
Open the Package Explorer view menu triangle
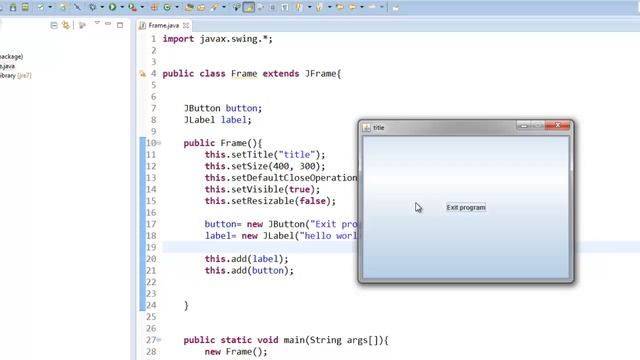[97, 23]
